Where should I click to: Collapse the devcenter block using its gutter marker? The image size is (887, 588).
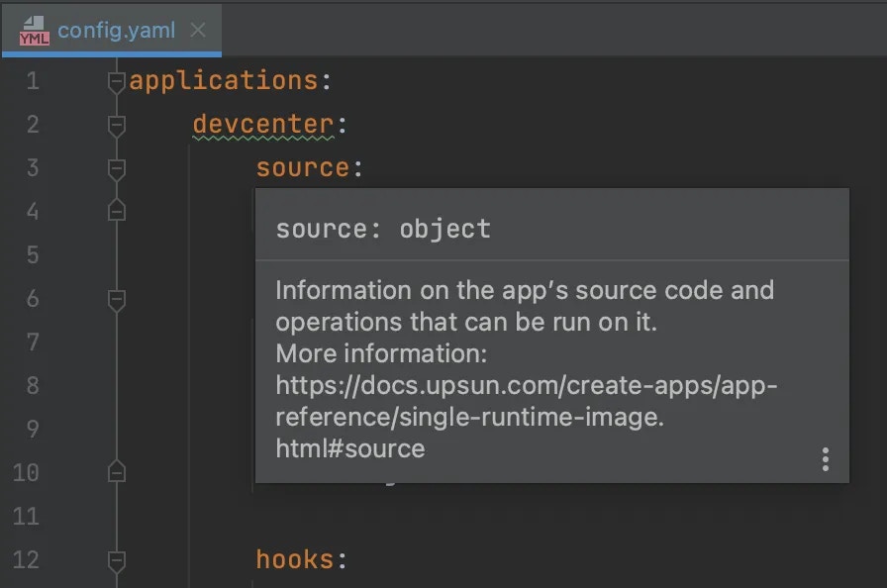pos(116,124)
